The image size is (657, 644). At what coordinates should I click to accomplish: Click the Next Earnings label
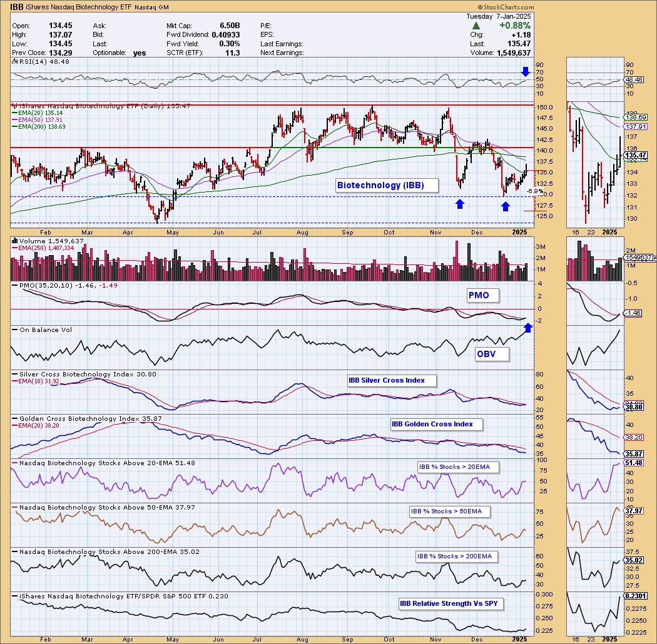[282, 53]
